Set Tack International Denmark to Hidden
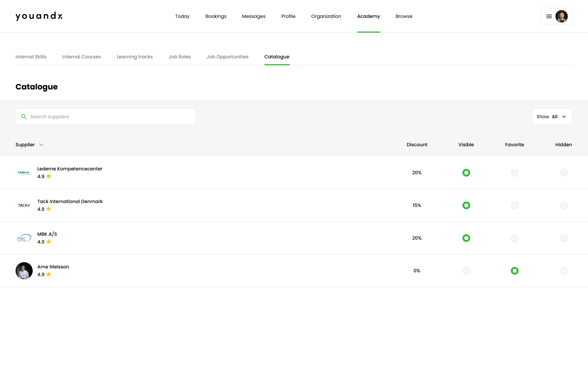Screen dimensions: 588x382 [x=564, y=205]
